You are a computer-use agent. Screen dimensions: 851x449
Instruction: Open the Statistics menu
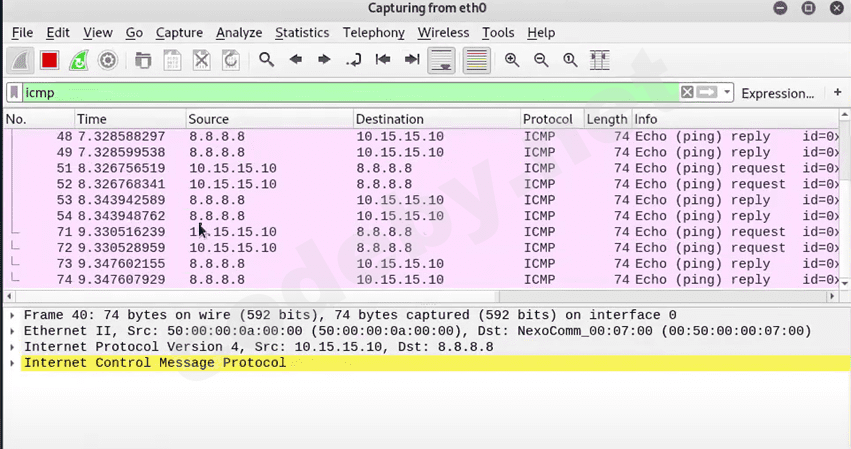click(301, 33)
